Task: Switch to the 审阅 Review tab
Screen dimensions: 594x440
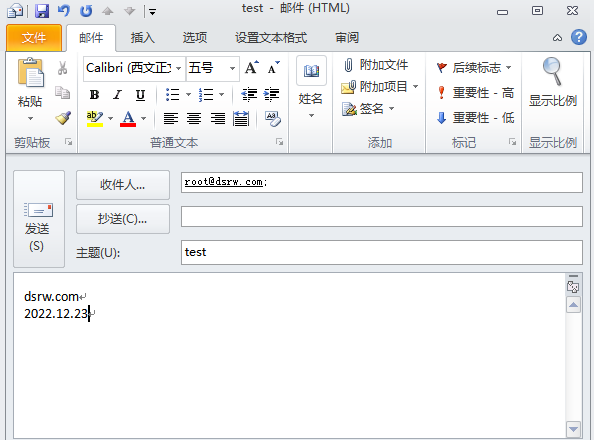Action: (347, 38)
